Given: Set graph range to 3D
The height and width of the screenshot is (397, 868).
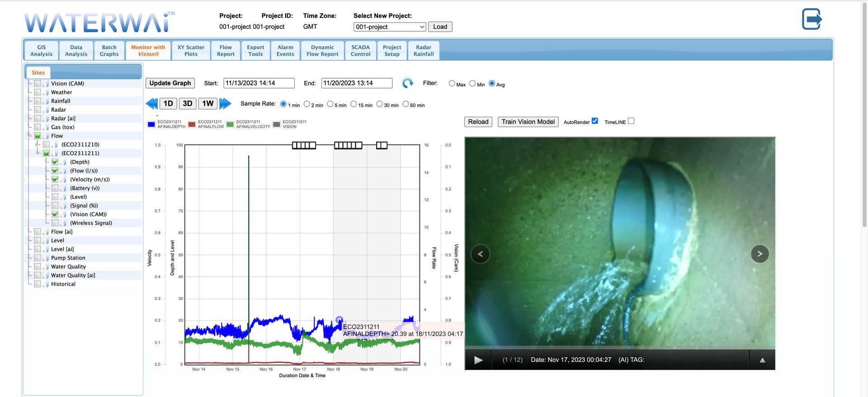Looking at the screenshot, I should coord(188,104).
